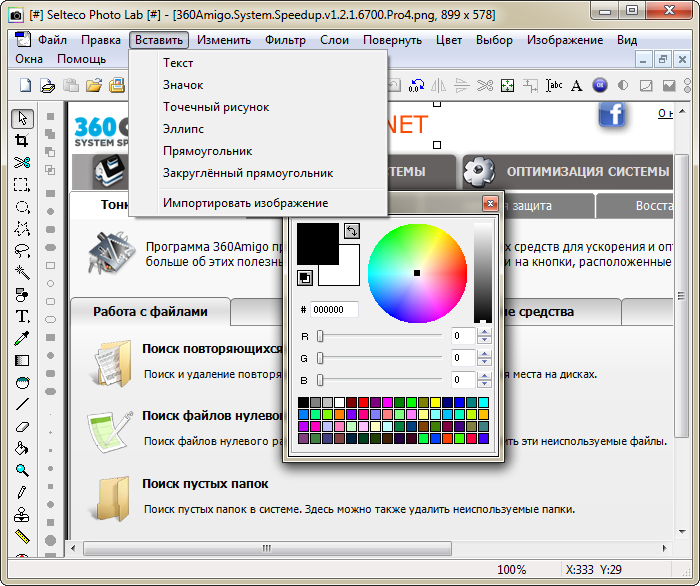Select the Eraser tool
The height and width of the screenshot is (586, 700).
point(22,427)
